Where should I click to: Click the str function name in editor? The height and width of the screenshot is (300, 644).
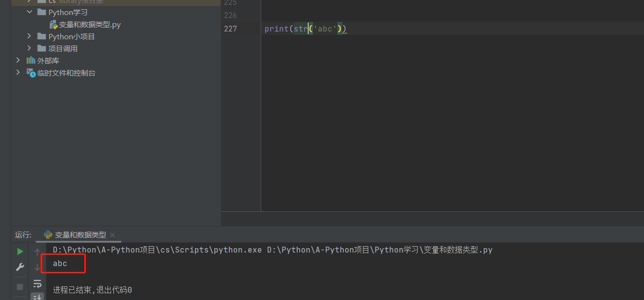click(300, 29)
